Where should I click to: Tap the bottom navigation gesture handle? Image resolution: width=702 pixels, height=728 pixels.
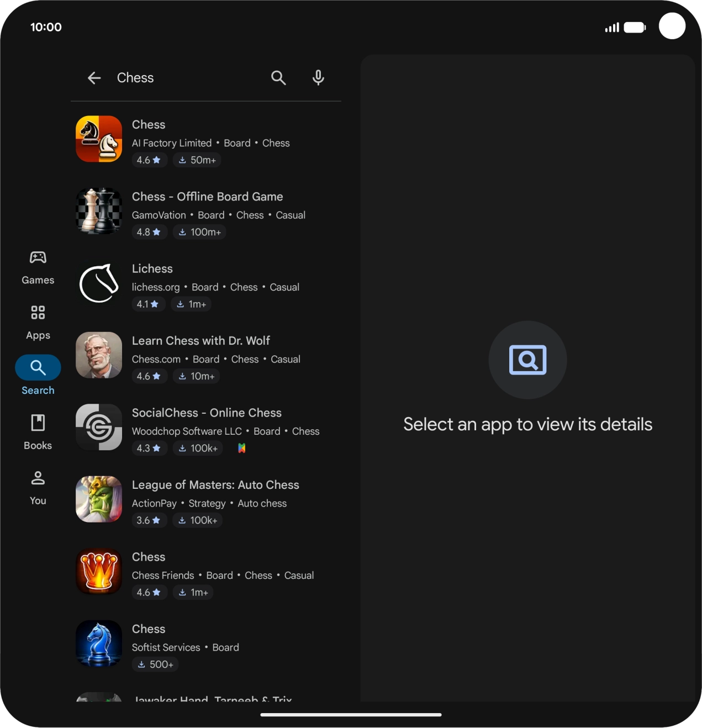351,715
